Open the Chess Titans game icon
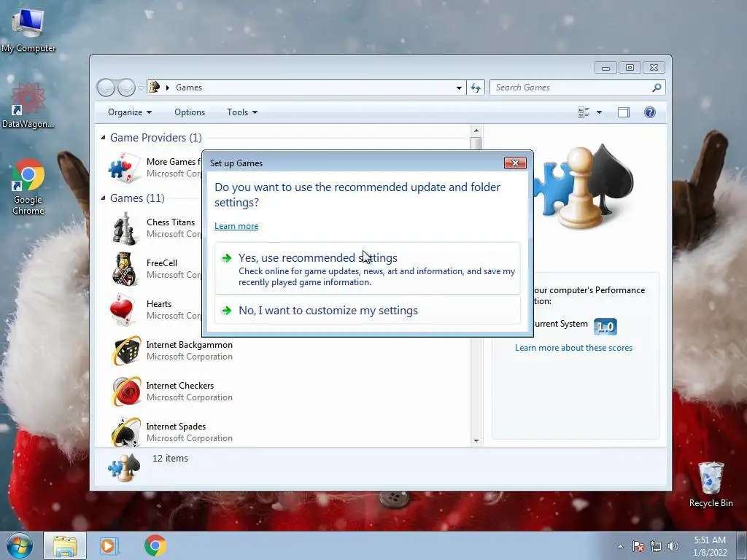 pyautogui.click(x=125, y=228)
